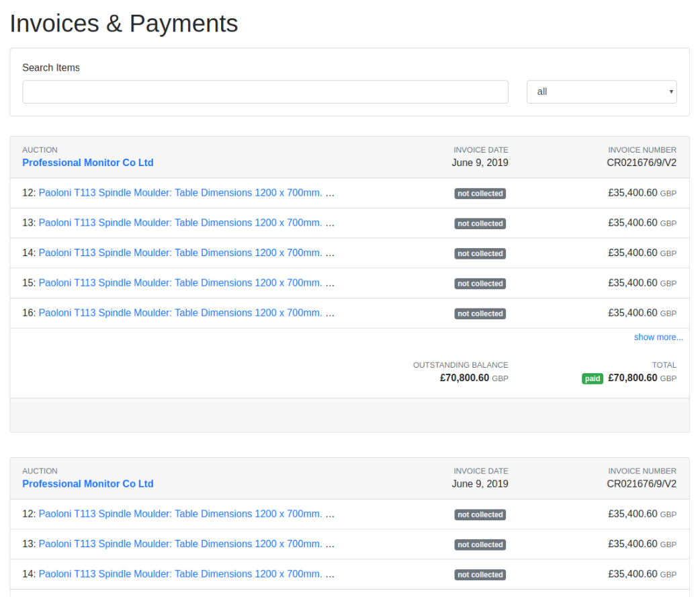Click invoice number CR021676/9/V2 in second invoice

pos(642,484)
